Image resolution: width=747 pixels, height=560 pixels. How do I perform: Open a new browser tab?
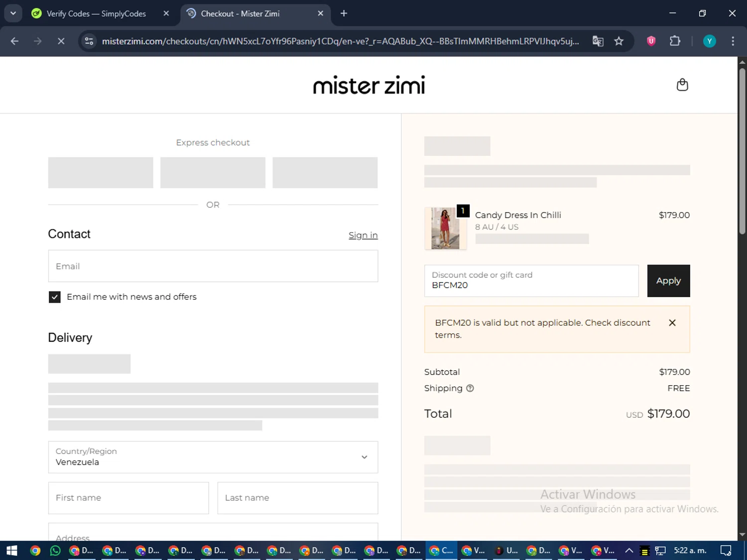tap(344, 13)
